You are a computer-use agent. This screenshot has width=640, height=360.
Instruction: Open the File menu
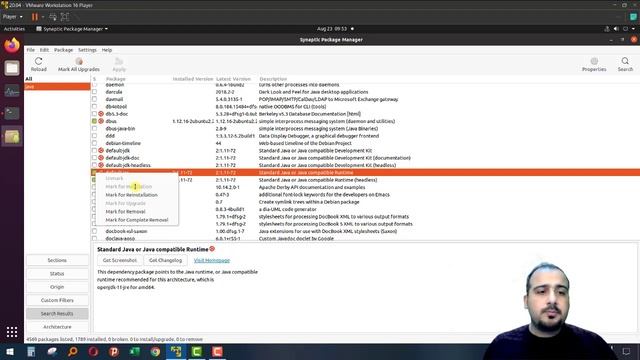coord(31,50)
